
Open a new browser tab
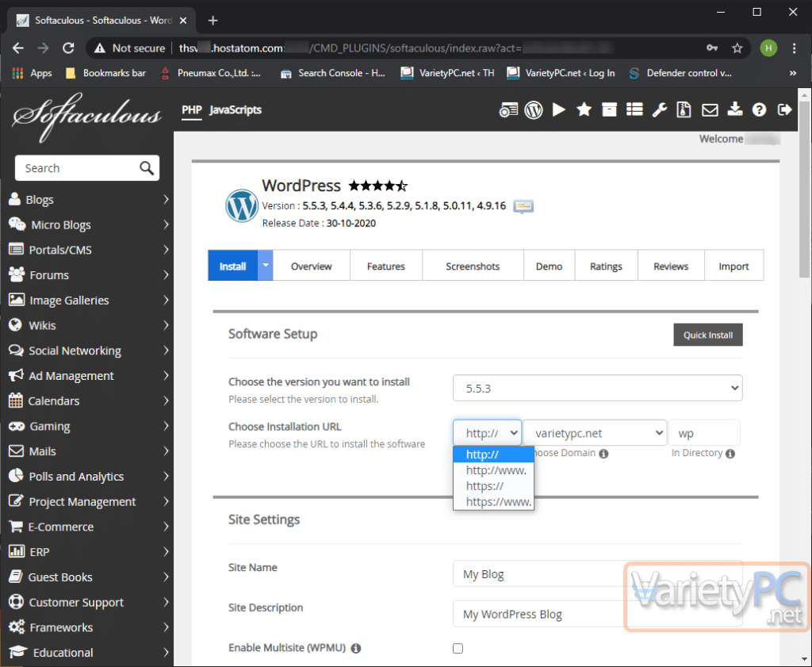coord(213,20)
